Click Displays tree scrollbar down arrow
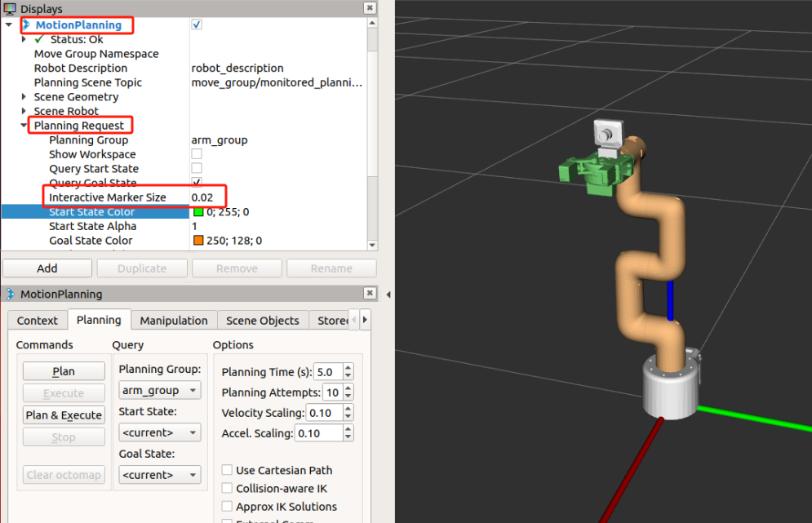Screen dimensions: 812x523 click(372, 245)
